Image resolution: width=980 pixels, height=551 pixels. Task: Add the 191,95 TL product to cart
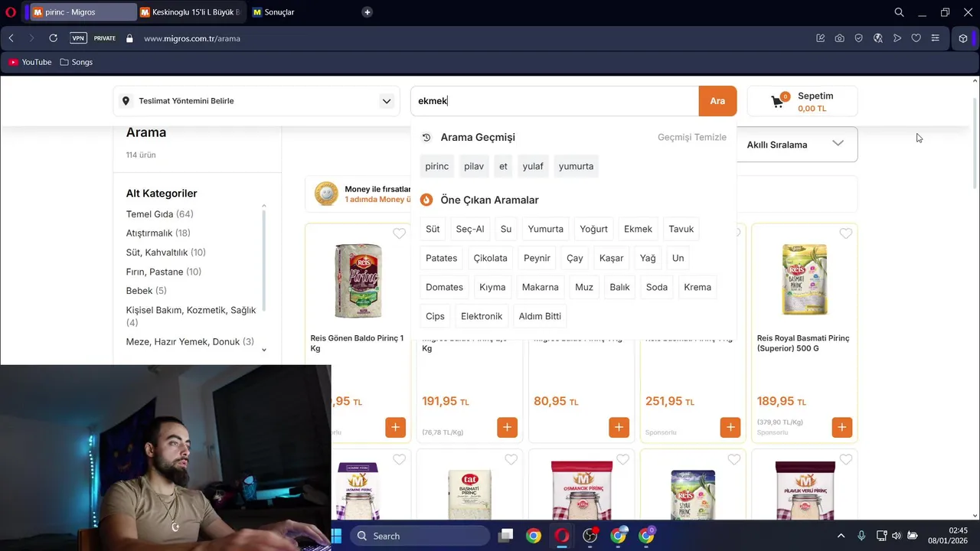coord(507,427)
